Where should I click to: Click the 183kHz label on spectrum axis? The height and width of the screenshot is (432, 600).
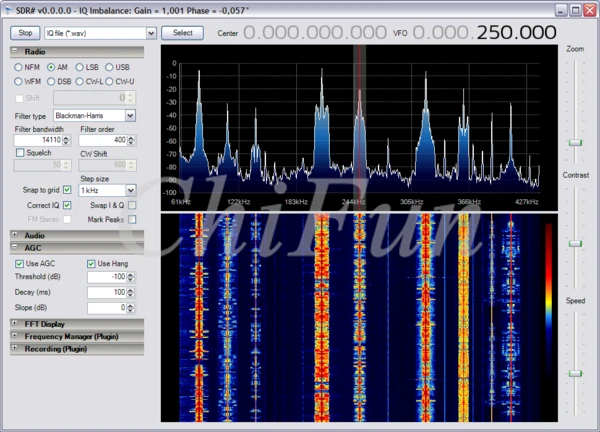click(x=296, y=202)
